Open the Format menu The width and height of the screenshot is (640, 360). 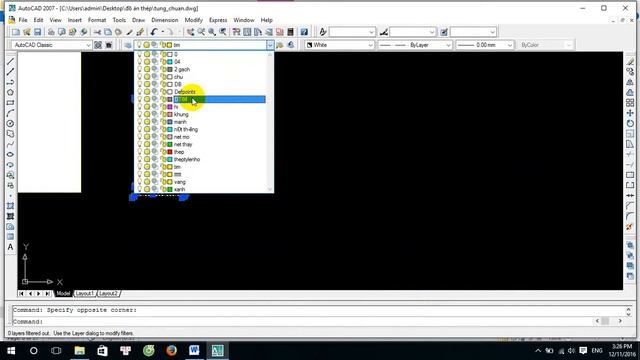(97, 20)
